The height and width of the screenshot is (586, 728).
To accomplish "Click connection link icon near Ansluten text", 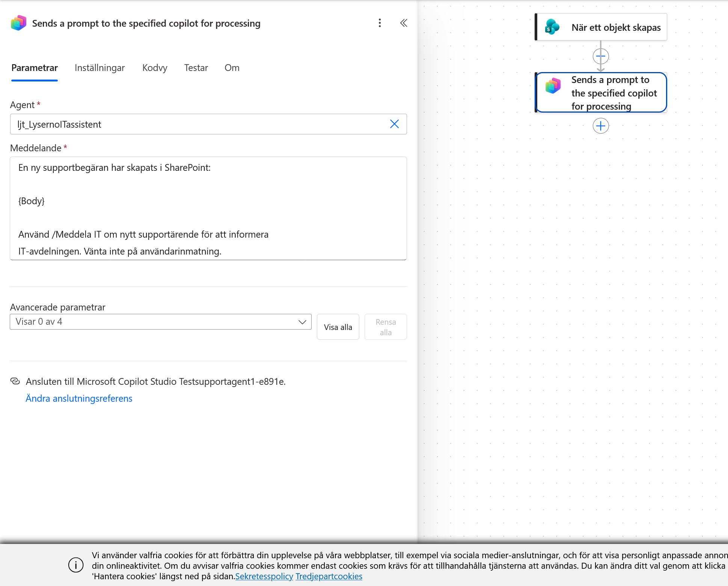I will [15, 381].
